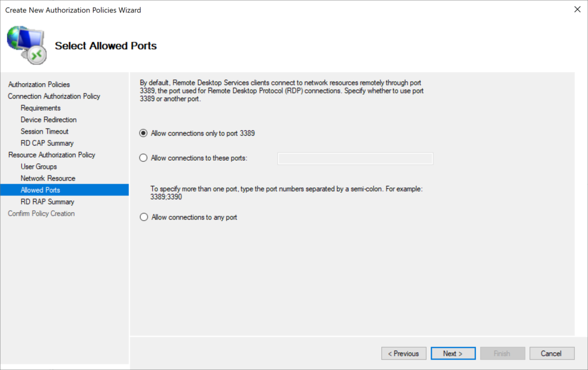Navigate to Authorization Policies step

coord(38,84)
